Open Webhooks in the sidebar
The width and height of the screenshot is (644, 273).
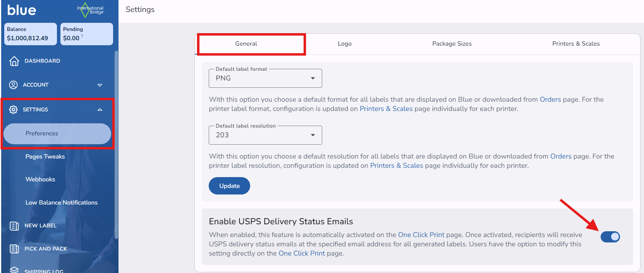[x=40, y=179]
